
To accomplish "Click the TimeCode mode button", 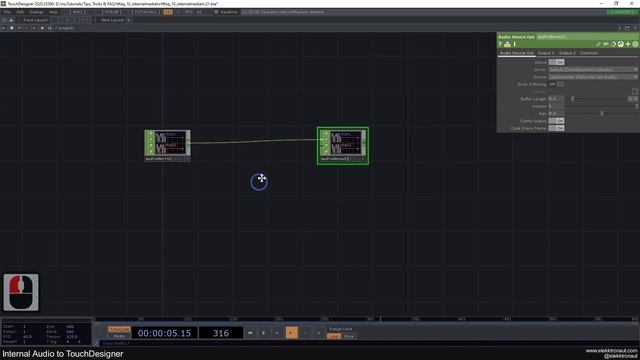I will (x=119, y=329).
